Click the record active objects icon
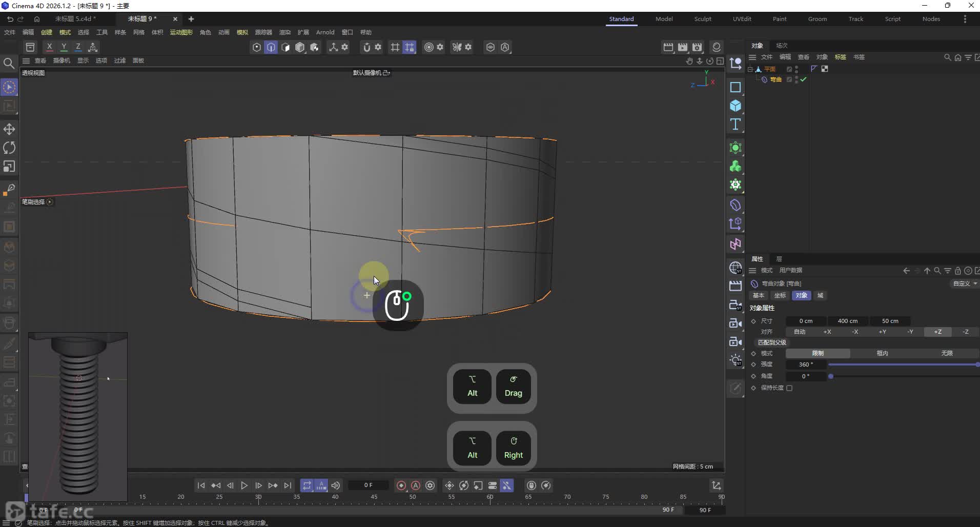Viewport: 980px width, 527px height. click(x=401, y=485)
